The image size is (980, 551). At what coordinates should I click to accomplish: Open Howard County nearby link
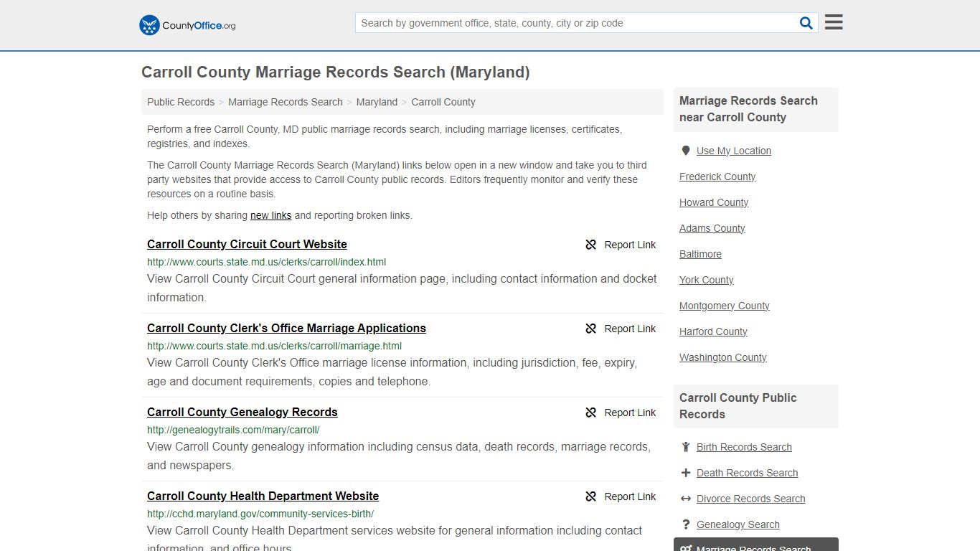(x=714, y=202)
